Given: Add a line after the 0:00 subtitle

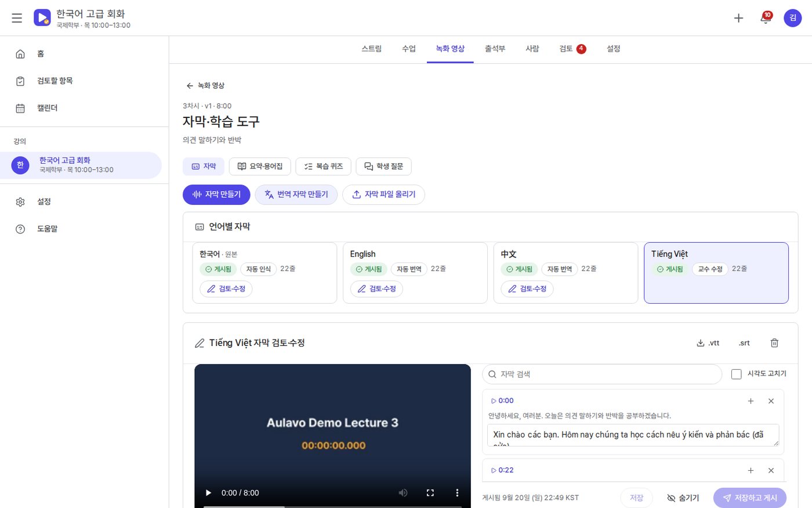Looking at the screenshot, I should point(751,401).
